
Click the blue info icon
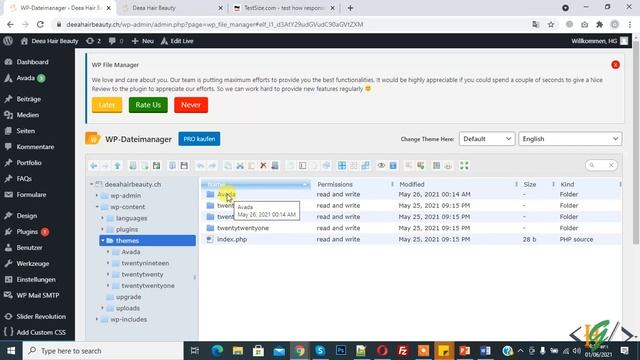(393, 165)
